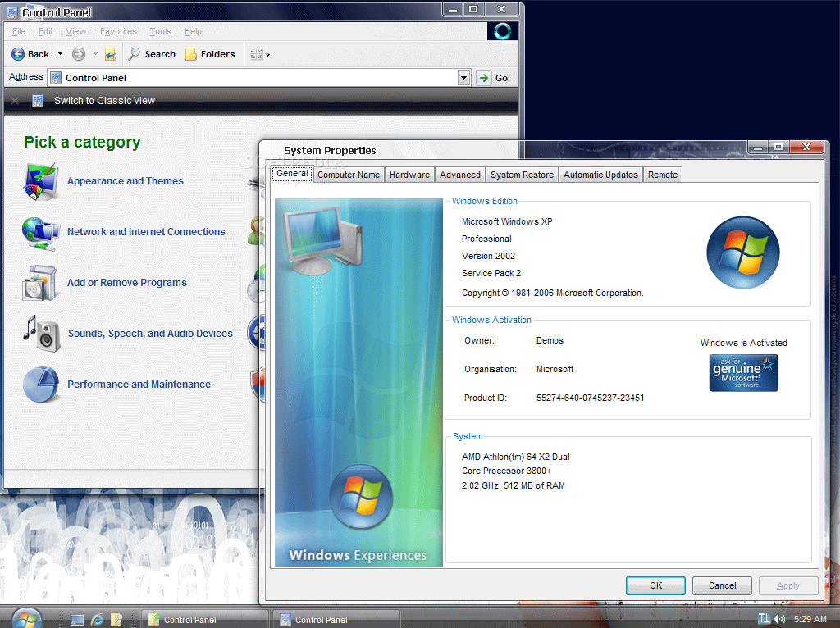Screen dimensions: 840x628
Task: Click the Control Panel title bar icon
Action: pos(12,11)
